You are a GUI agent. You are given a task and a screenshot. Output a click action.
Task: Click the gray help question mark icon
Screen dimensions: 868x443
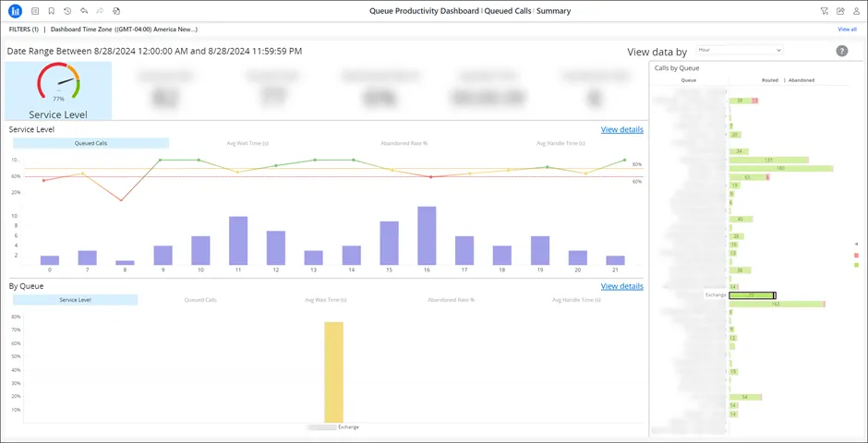click(841, 51)
